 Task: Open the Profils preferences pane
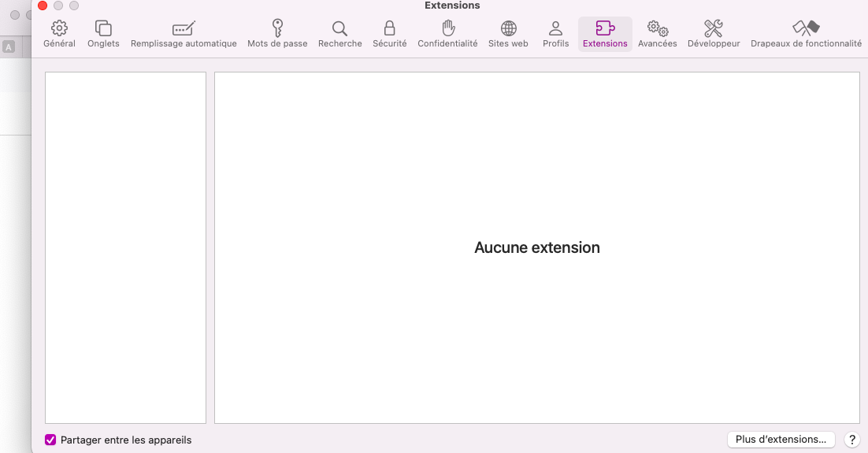tap(555, 35)
